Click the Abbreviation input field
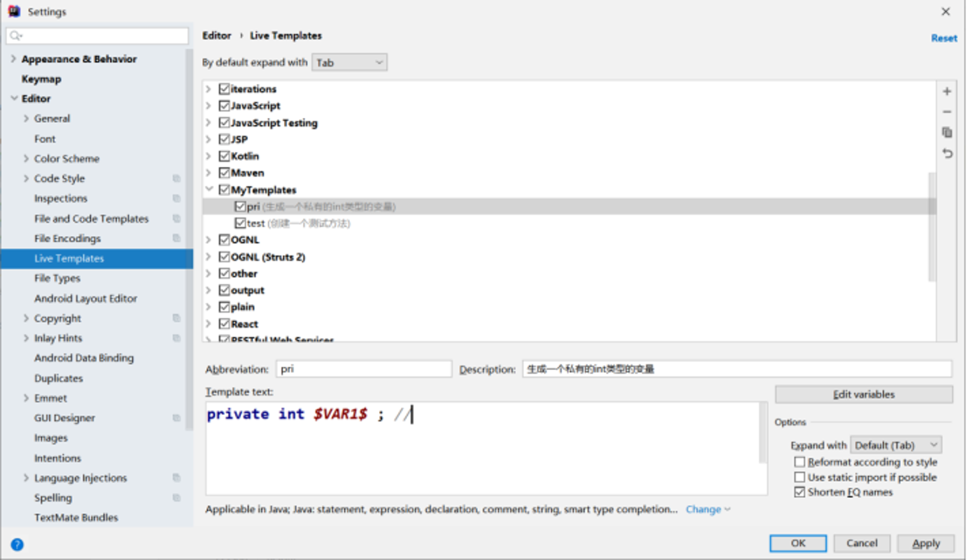 click(x=364, y=369)
